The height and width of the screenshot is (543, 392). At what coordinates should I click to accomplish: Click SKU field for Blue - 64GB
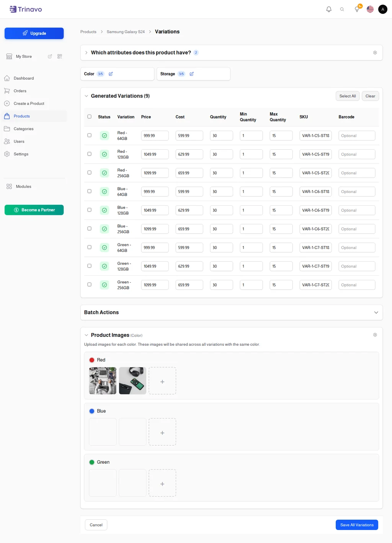coord(315,191)
